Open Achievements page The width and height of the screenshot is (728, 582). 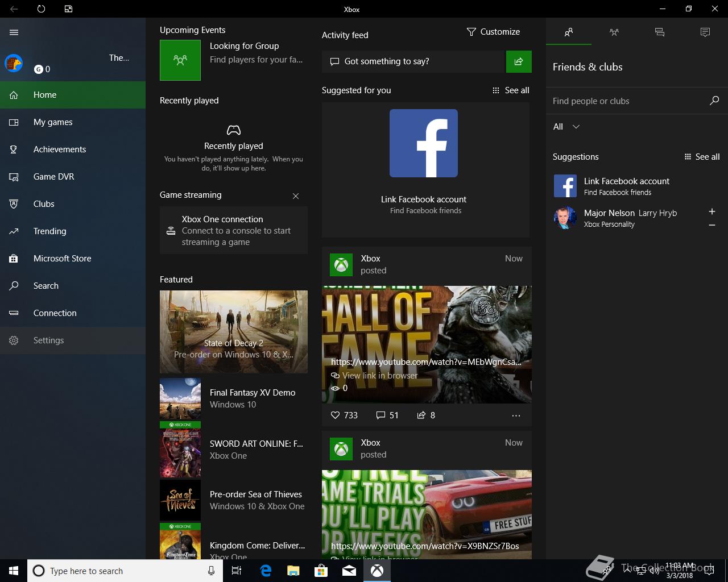pos(73,149)
